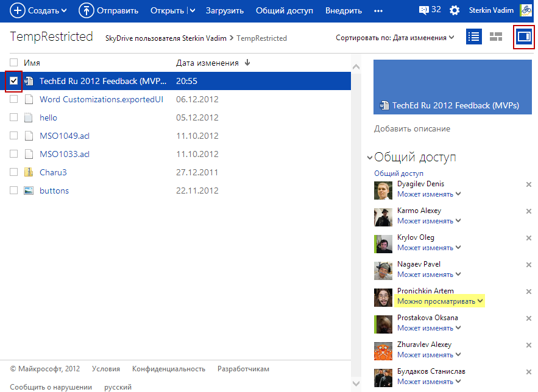Check the buttons file checkbox
This screenshot has width=538, height=392.
[x=14, y=191]
